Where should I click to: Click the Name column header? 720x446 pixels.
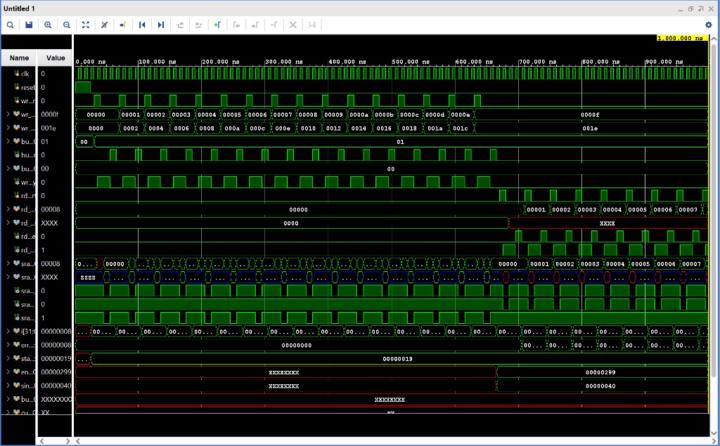tap(19, 58)
